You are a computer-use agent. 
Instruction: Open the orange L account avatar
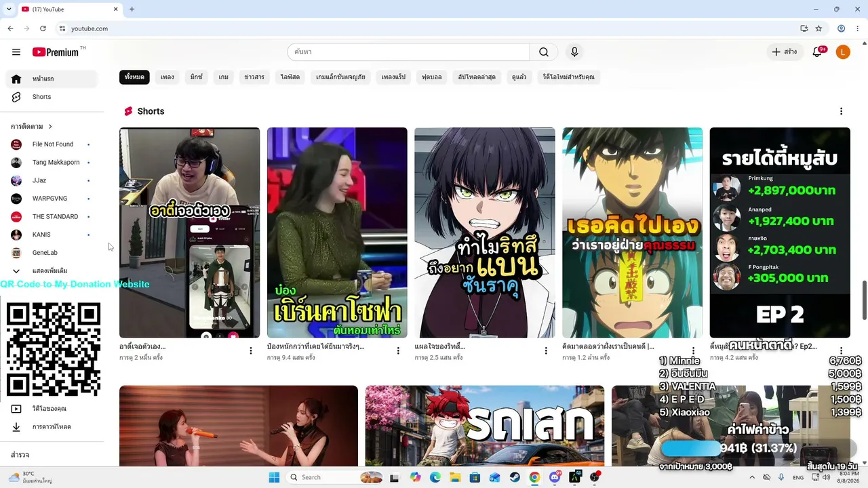point(843,52)
